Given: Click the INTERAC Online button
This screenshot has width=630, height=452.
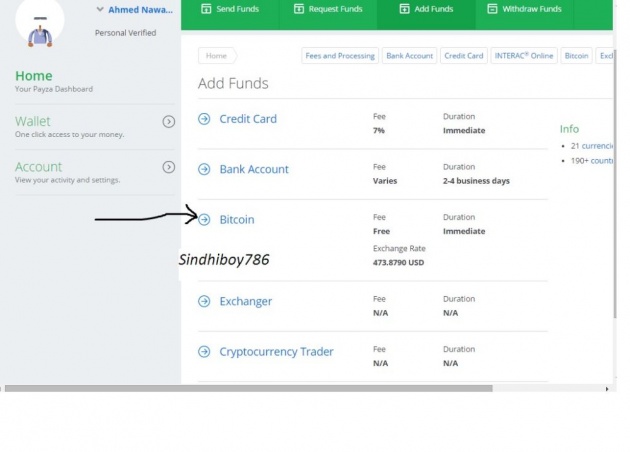Looking at the screenshot, I should click(x=524, y=56).
